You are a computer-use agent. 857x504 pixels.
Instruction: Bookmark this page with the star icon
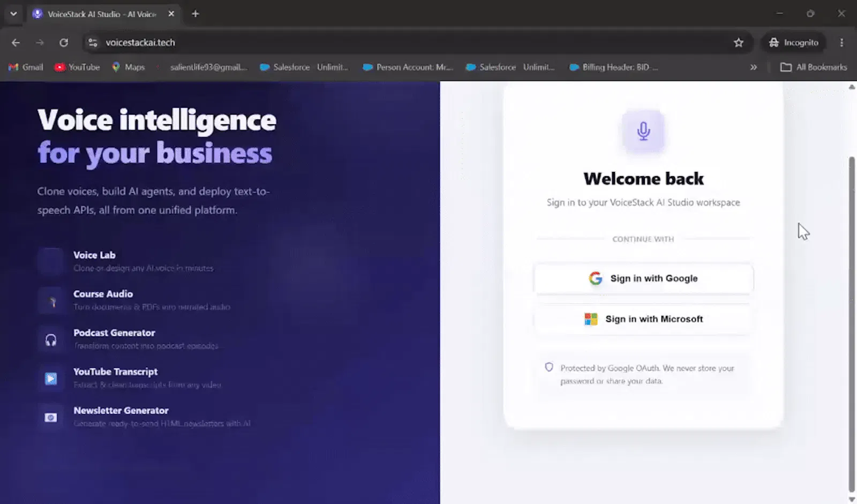tap(739, 42)
